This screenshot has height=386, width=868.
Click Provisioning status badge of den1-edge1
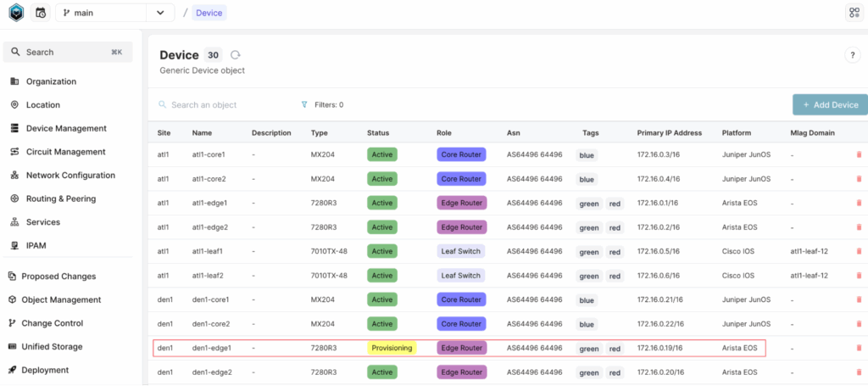click(x=392, y=348)
